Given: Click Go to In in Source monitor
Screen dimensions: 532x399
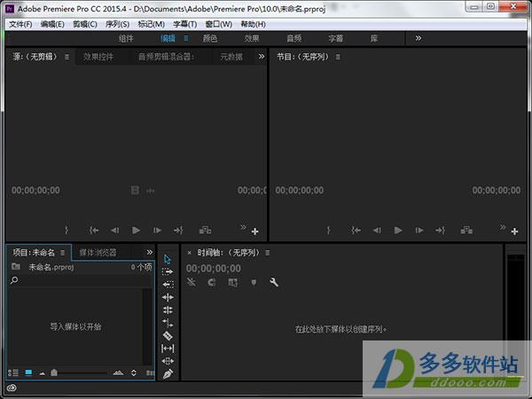Looking at the screenshot, I should (x=94, y=231).
